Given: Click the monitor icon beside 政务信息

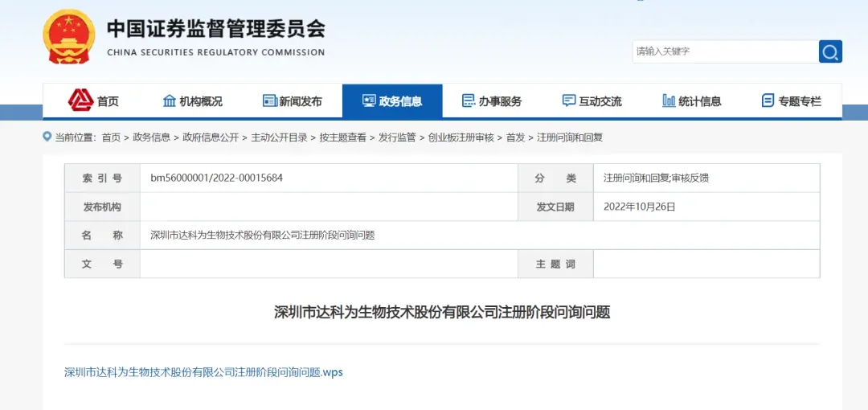Looking at the screenshot, I should (x=369, y=100).
